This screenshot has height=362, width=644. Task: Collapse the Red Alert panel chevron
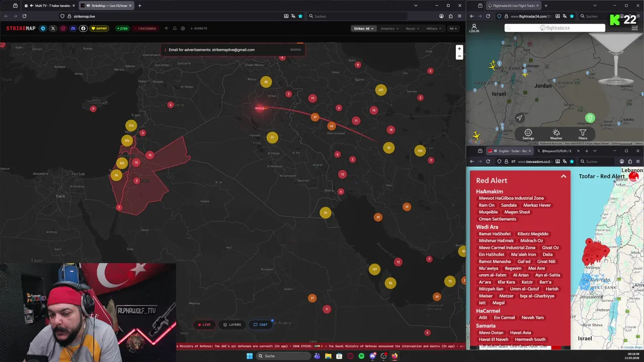[x=563, y=176]
